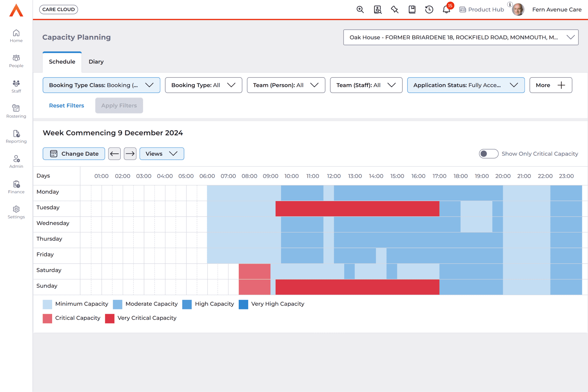The height and width of the screenshot is (392, 588).
Task: Go to previous week arrow
Action: [x=114, y=154]
